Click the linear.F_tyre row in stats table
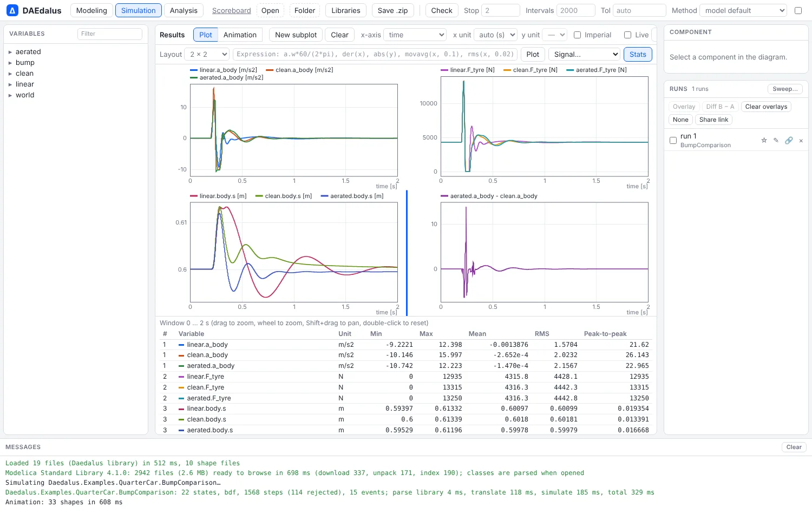This screenshot has height=514, width=812. (x=406, y=377)
